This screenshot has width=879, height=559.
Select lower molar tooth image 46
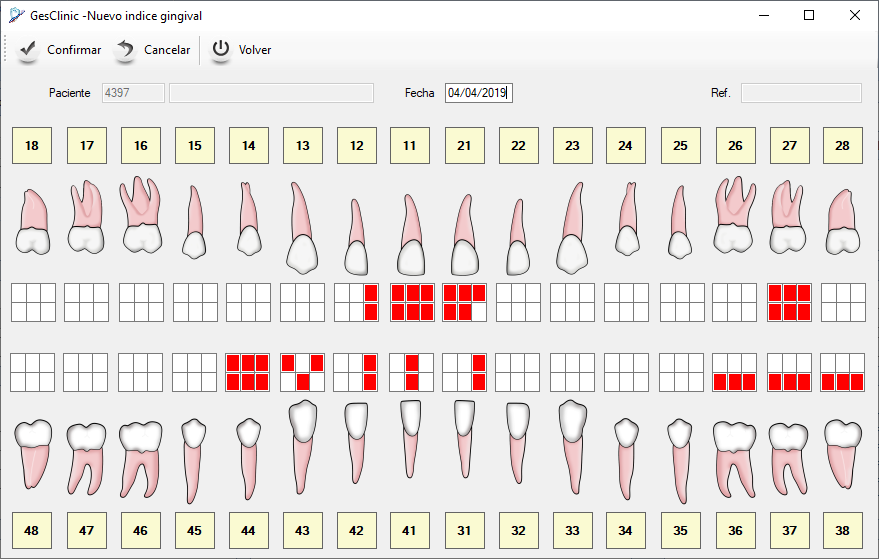141,460
